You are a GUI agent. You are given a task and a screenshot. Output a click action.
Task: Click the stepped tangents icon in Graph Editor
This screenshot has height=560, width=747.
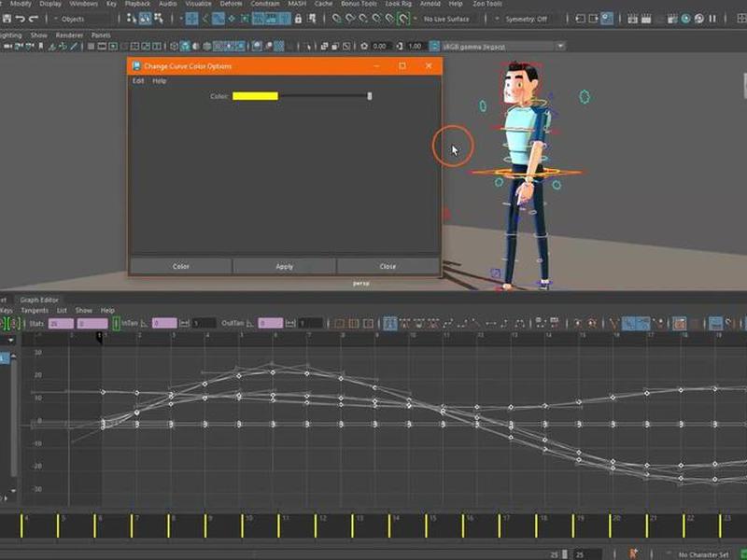(x=505, y=324)
